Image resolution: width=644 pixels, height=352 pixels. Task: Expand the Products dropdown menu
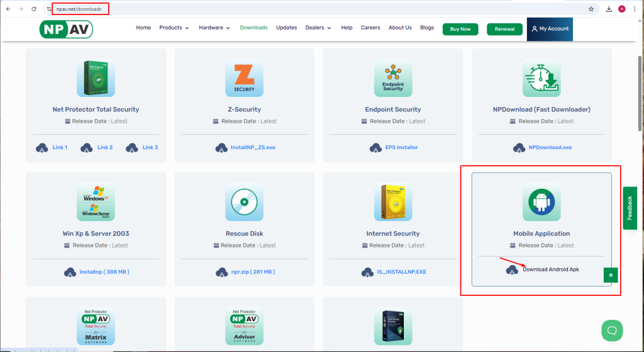(x=174, y=28)
